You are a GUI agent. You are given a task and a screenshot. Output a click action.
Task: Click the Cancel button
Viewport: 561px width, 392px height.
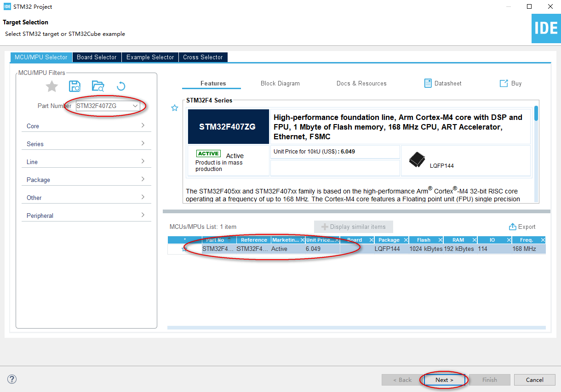click(535, 380)
